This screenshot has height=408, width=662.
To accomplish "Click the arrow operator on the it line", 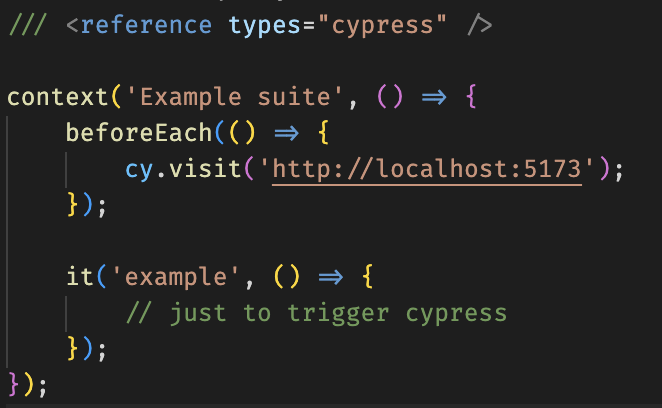I will (315, 277).
